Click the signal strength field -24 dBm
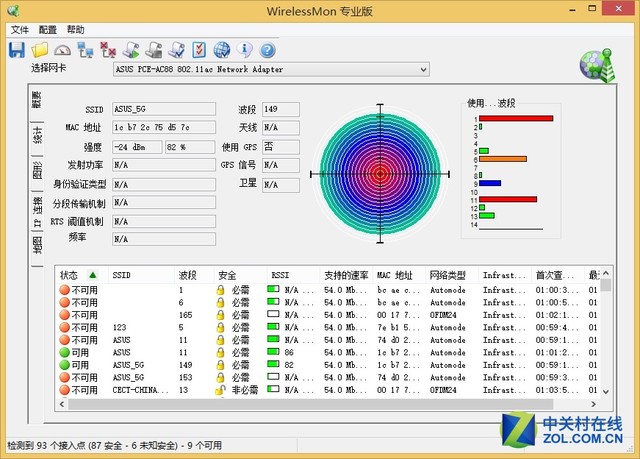Image resolution: width=640 pixels, height=459 pixels. (x=137, y=147)
